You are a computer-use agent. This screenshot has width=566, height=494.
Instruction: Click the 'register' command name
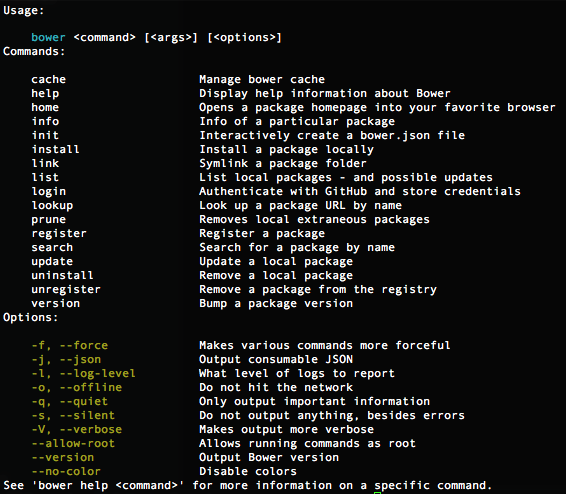coord(59,234)
